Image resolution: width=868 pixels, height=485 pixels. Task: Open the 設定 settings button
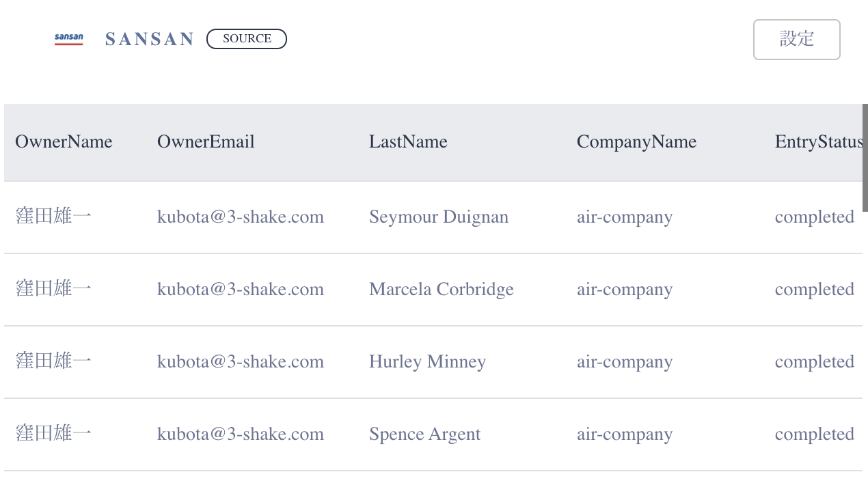(x=796, y=40)
